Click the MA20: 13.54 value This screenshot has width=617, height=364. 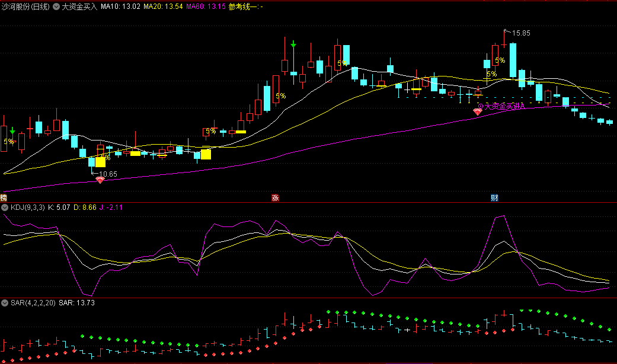[x=164, y=7]
